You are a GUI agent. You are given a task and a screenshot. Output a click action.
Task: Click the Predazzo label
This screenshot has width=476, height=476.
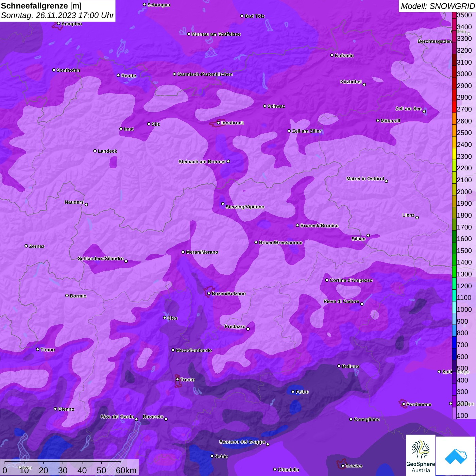point(235,326)
